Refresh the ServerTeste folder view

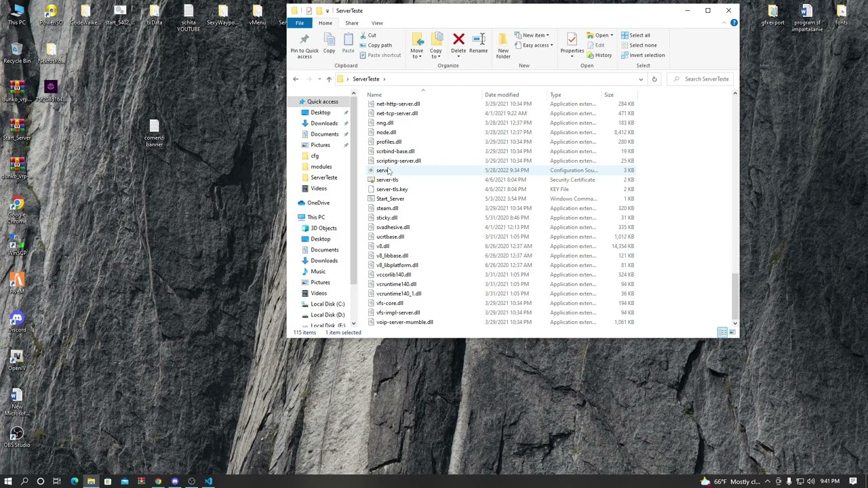[654, 79]
